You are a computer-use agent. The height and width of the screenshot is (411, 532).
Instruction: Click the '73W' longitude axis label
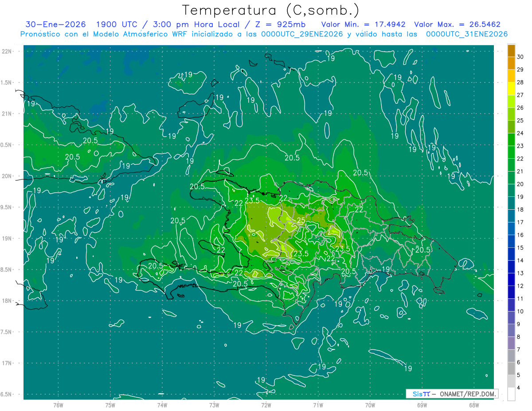(214, 404)
